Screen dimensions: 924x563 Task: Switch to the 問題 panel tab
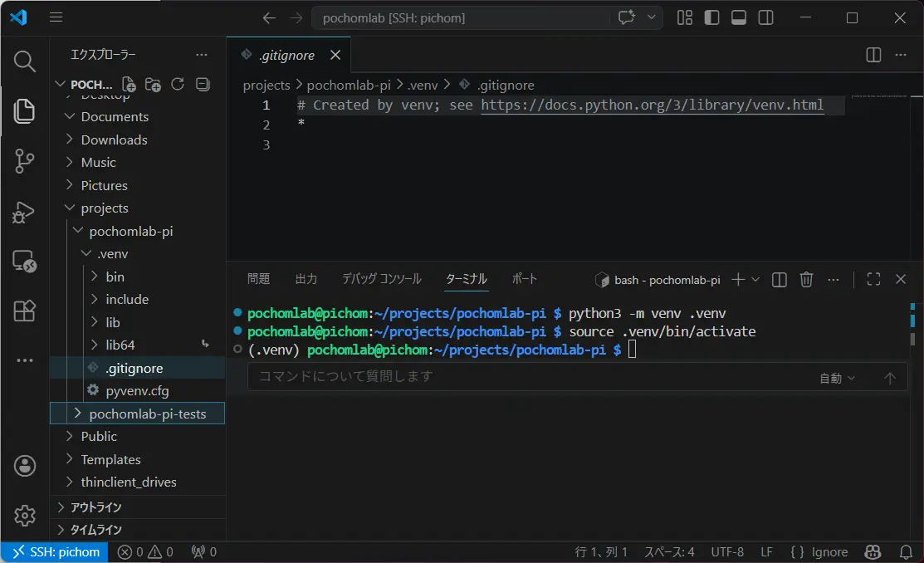258,278
